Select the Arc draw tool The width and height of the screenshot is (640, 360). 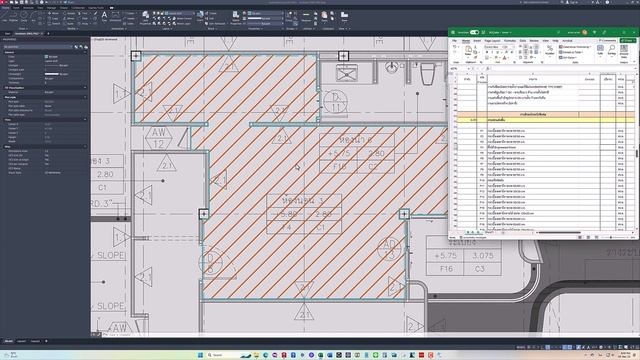34,16
